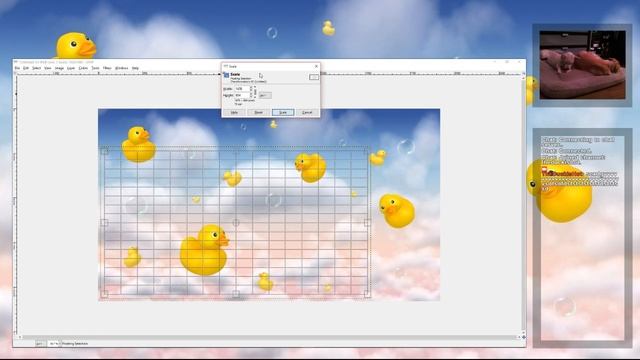Click the top-left scale handle on the canvas
Viewport: 640px width, 360px height.
pyautogui.click(x=105, y=151)
